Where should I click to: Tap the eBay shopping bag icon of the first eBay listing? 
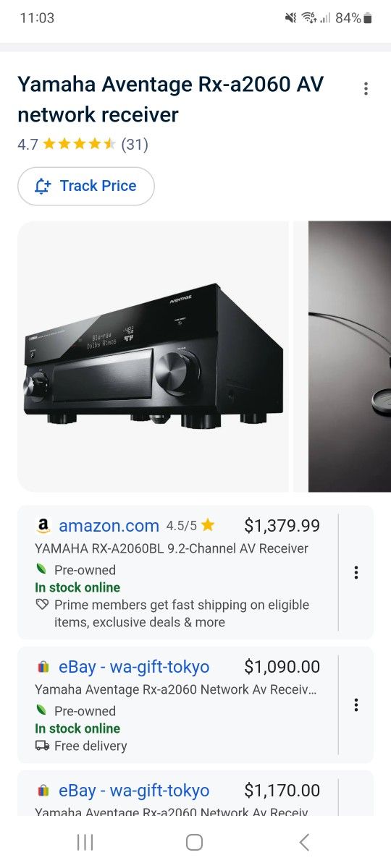point(43,667)
